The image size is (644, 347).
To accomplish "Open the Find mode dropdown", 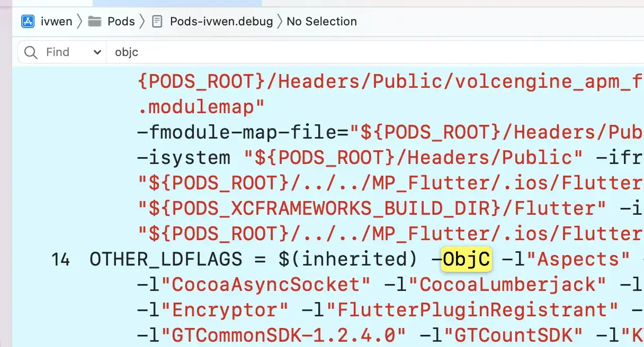I will (x=74, y=52).
